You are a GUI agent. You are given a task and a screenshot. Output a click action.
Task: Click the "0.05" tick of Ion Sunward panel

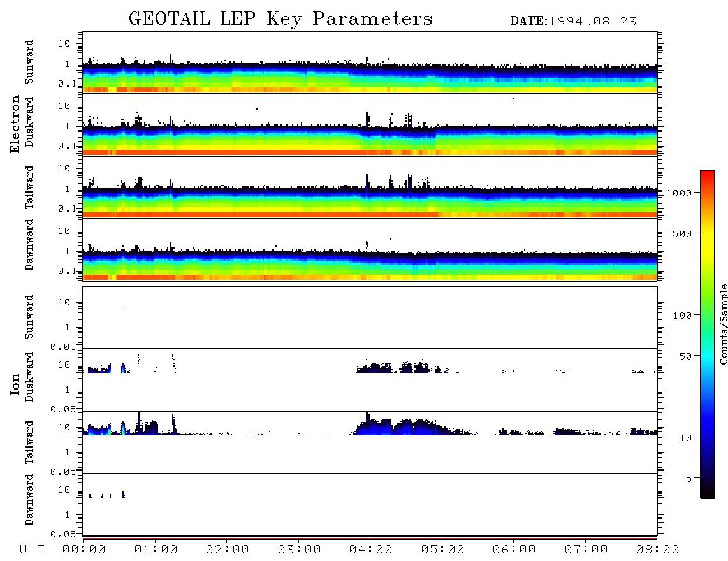[x=62, y=347]
